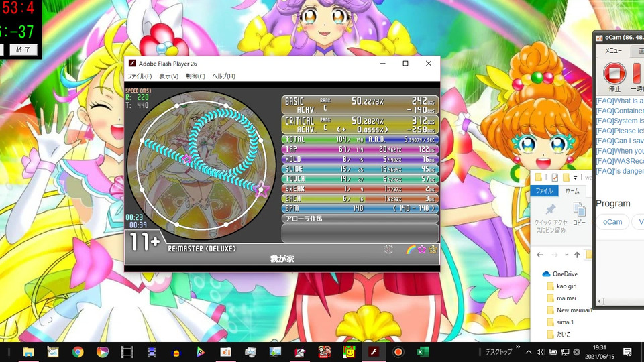
Task: Click the 11+ difficulty level badge
Action: [145, 242]
